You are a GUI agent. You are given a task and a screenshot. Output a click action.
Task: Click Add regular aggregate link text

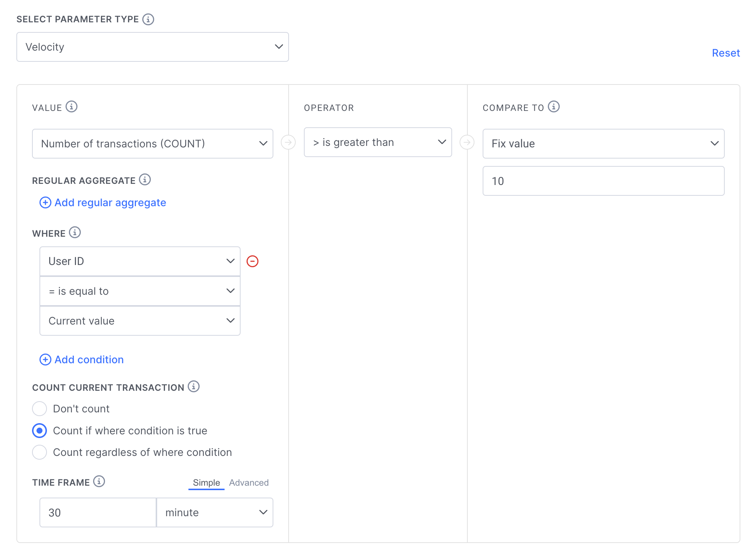[x=110, y=202]
